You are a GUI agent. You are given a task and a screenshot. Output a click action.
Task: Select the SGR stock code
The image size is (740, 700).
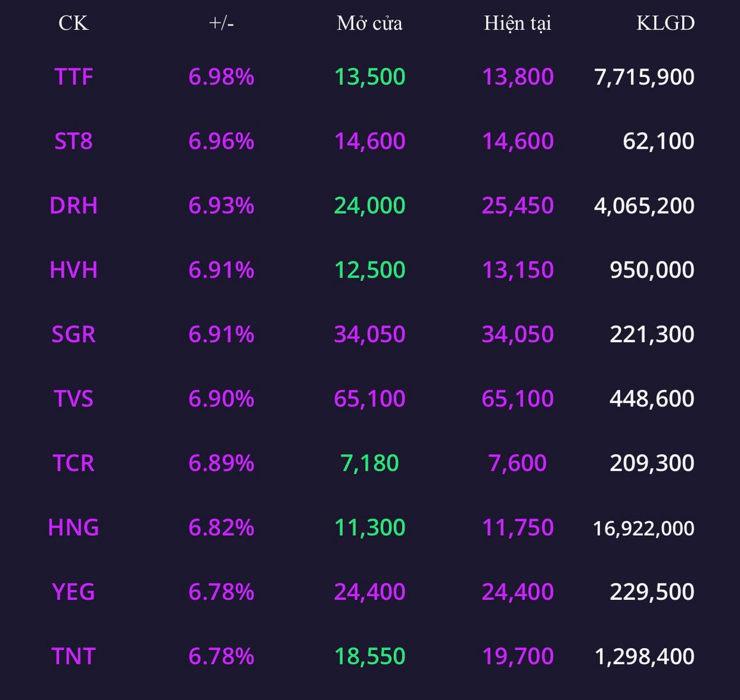click(73, 334)
